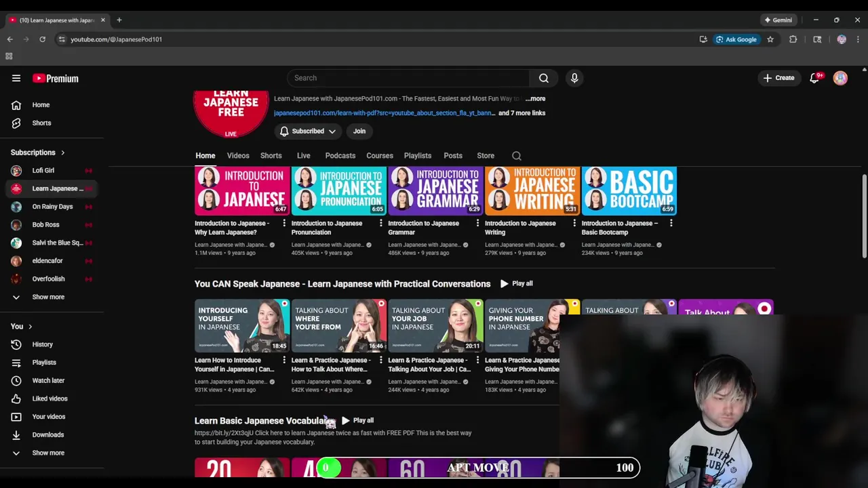Click the Create button
This screenshot has width=868, height=488.
coord(778,78)
